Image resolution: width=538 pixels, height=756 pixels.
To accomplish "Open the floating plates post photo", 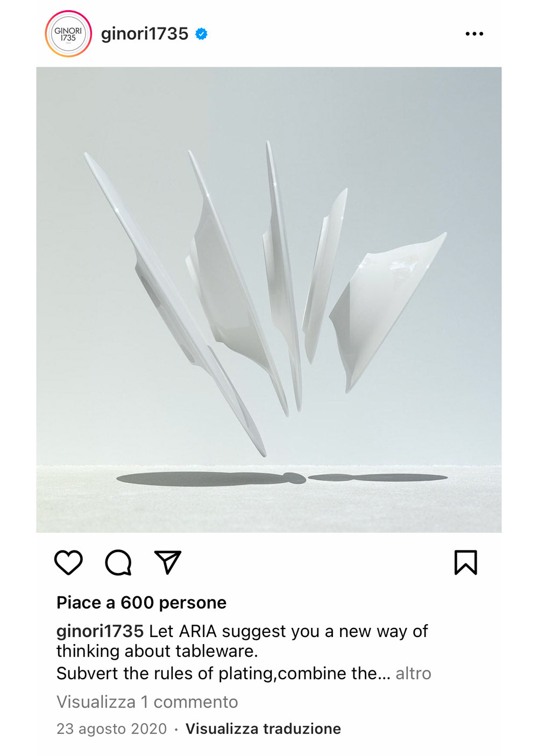I will 269,300.
